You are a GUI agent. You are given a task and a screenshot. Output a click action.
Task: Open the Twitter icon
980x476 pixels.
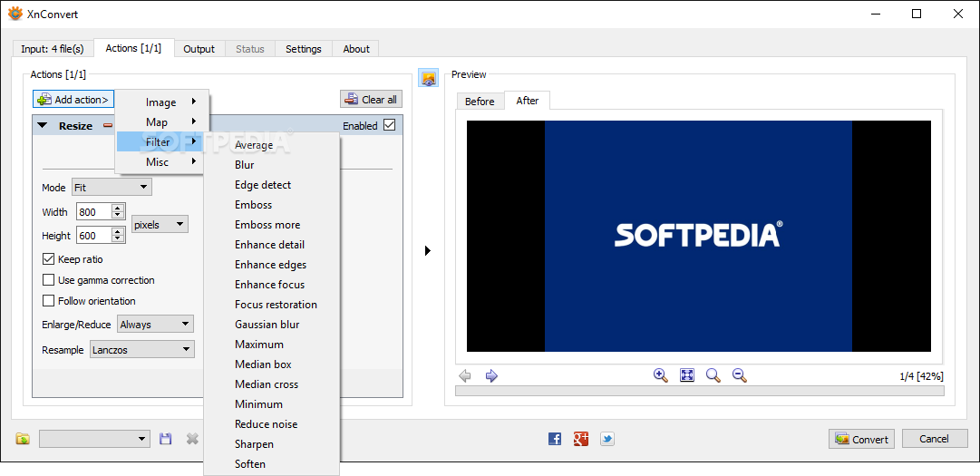[606, 439]
